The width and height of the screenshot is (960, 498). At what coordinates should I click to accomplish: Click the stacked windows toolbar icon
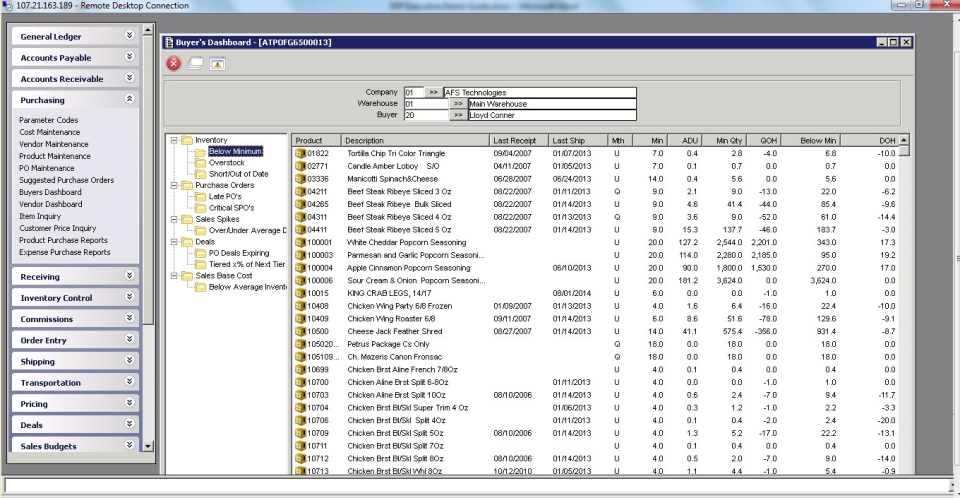click(x=196, y=64)
